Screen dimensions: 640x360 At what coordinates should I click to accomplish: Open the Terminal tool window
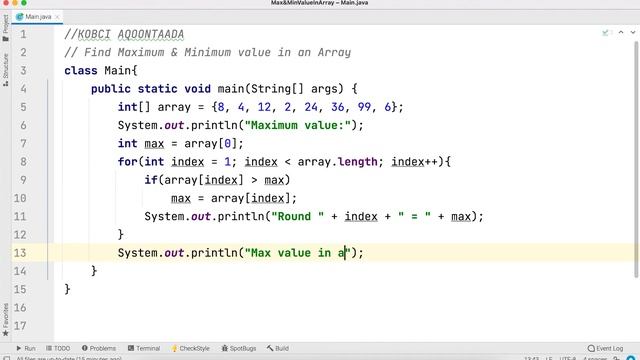(x=144, y=348)
